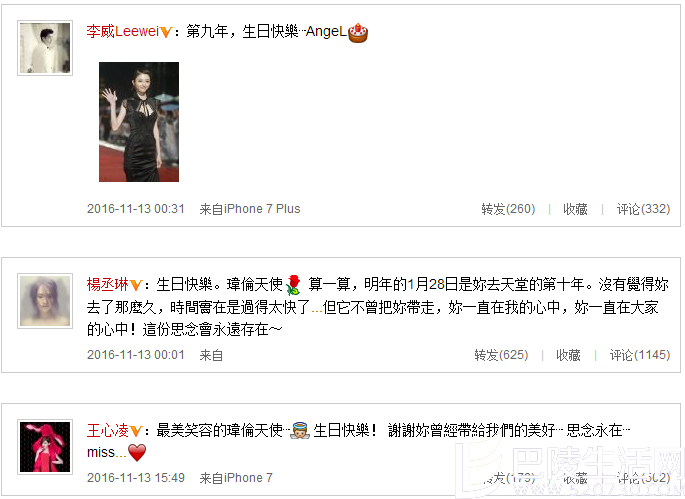The image size is (685, 499).
Task: Click the 李威Leewei username link
Action: (122, 31)
